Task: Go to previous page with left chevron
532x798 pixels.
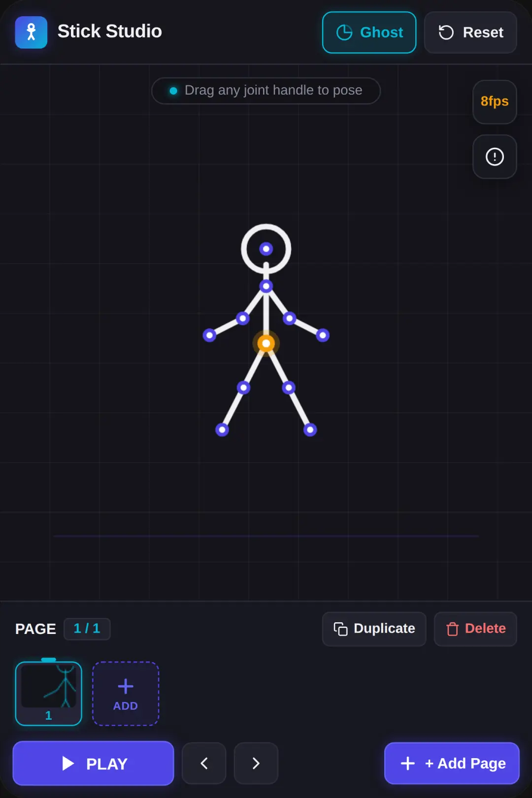Action: pos(204,764)
